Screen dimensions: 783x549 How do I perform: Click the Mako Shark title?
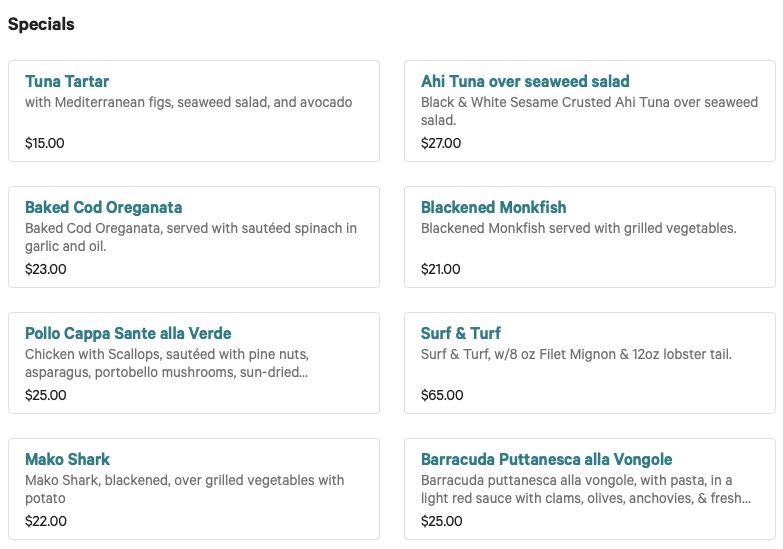[67, 460]
